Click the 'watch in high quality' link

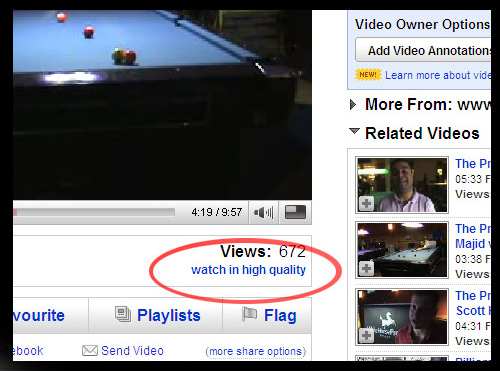pyautogui.click(x=248, y=270)
